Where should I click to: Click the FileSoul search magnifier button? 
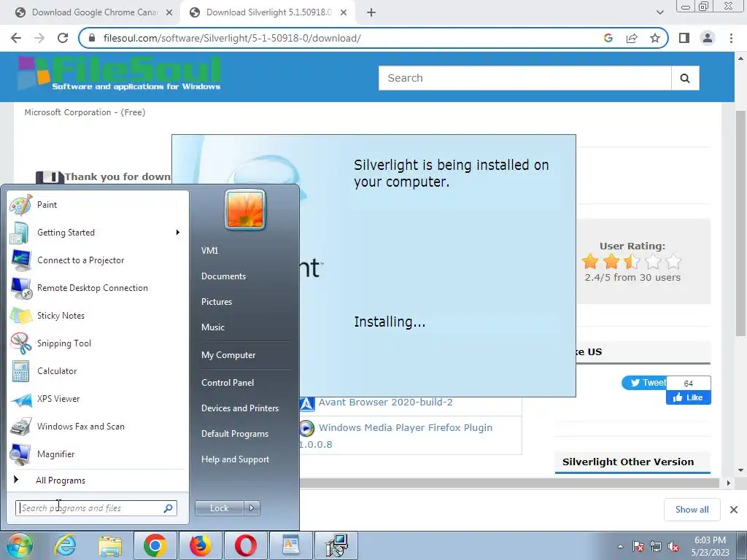pos(685,78)
